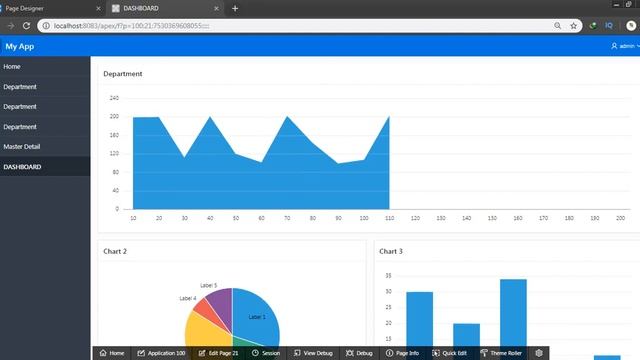Click Home in the developer toolbar
Screen dimensions: 640x360
[x=112, y=353]
